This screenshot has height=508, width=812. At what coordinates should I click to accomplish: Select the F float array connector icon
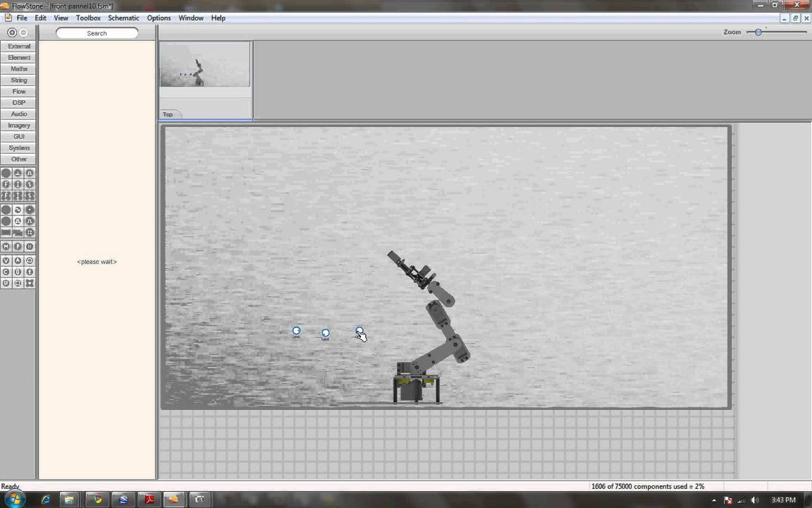pyautogui.click(x=6, y=196)
